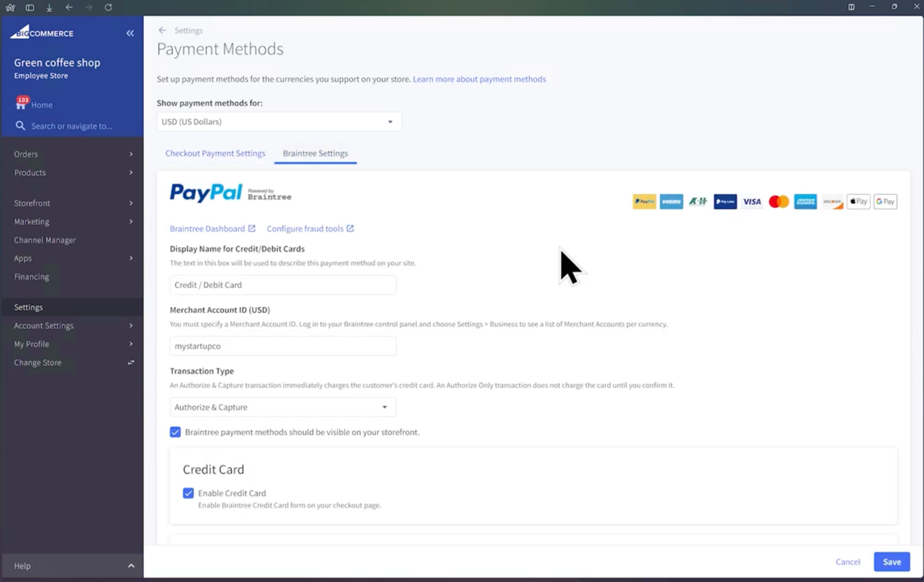Click the browser reload icon

[x=108, y=7]
